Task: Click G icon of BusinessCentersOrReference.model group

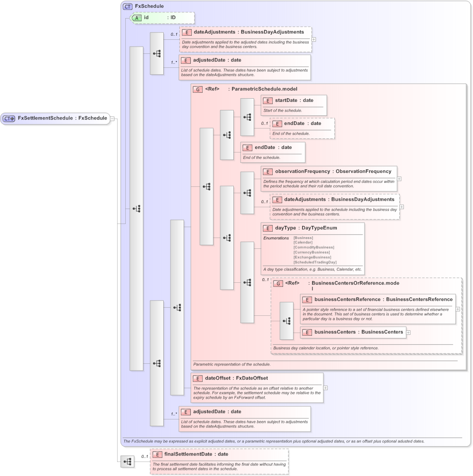Action: pos(278,284)
